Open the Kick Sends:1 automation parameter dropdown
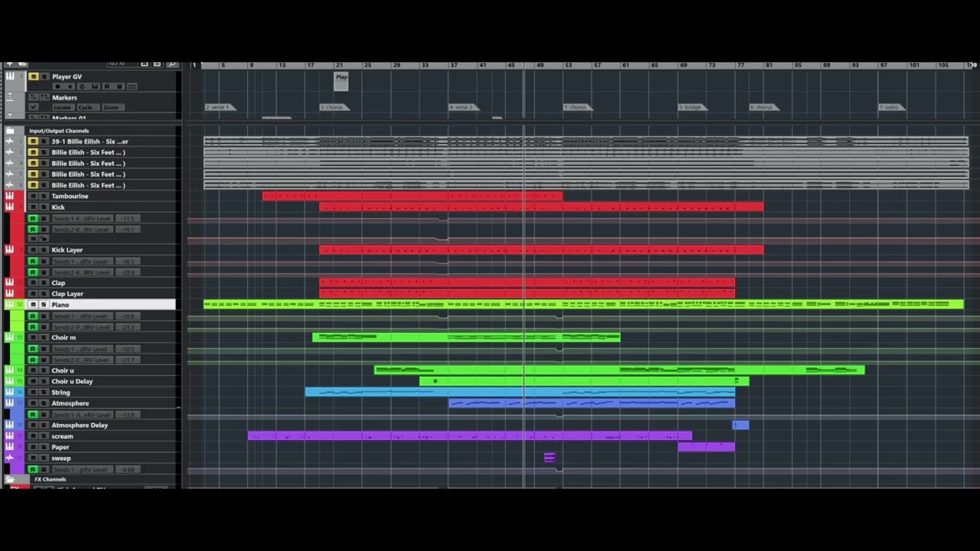This screenshot has width=980, height=551. [83, 218]
